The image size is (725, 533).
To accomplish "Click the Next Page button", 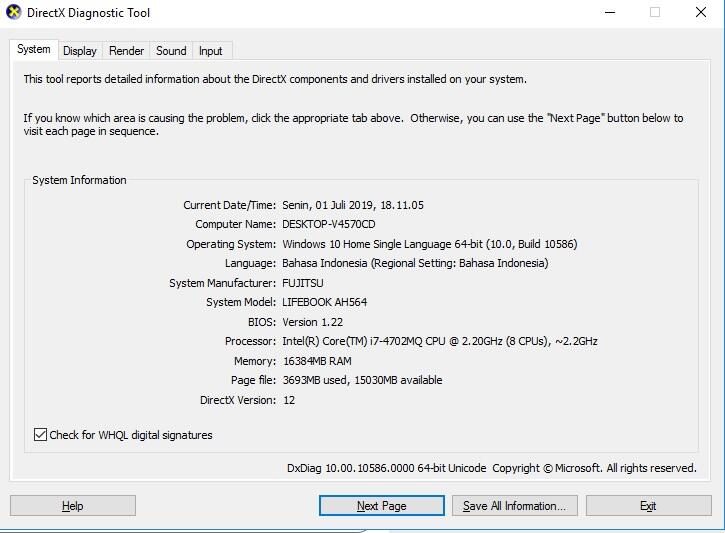I will 381,506.
